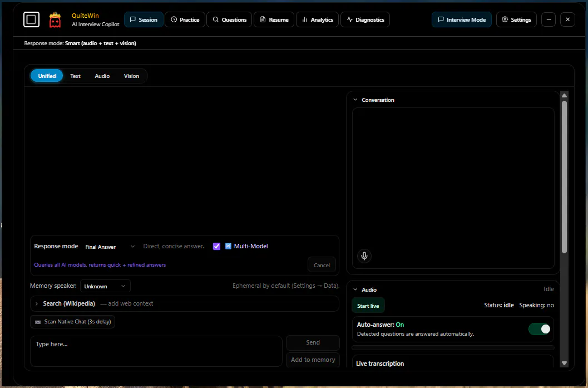Click the right panel scrollbar thumb
This screenshot has height=388, width=588.
point(564,176)
